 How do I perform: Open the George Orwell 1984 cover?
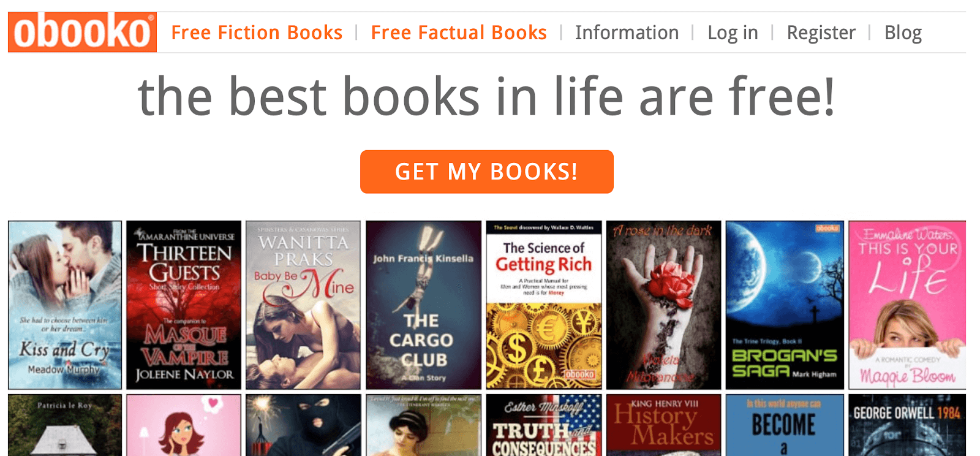pos(907,425)
